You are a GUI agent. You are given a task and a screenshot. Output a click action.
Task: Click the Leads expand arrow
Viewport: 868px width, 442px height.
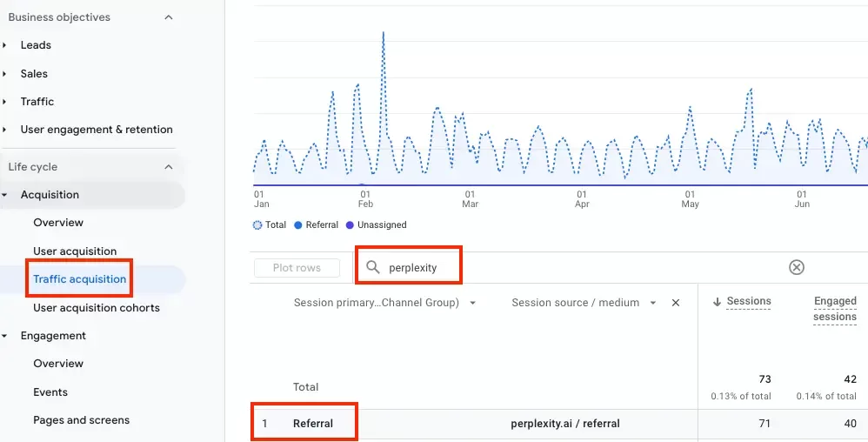4,45
